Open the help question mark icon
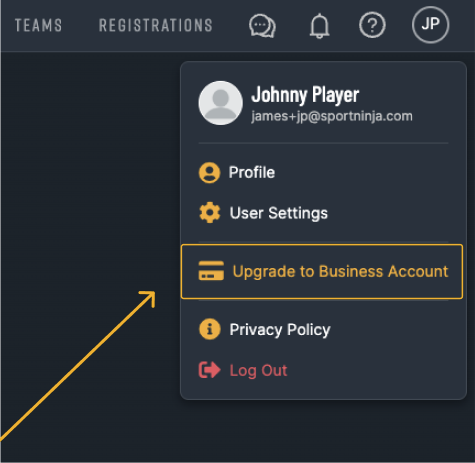Viewport: 475px width, 463px height. pos(372,25)
